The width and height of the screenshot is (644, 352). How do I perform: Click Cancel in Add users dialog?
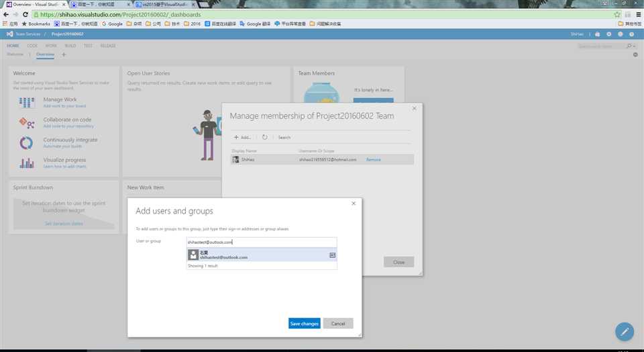coord(338,324)
